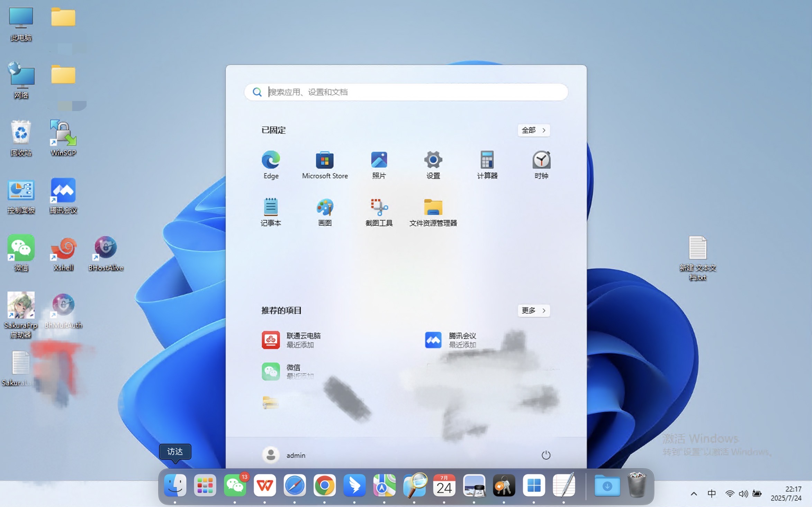
Task: Open volume speaker tray icon
Action: [743, 494]
